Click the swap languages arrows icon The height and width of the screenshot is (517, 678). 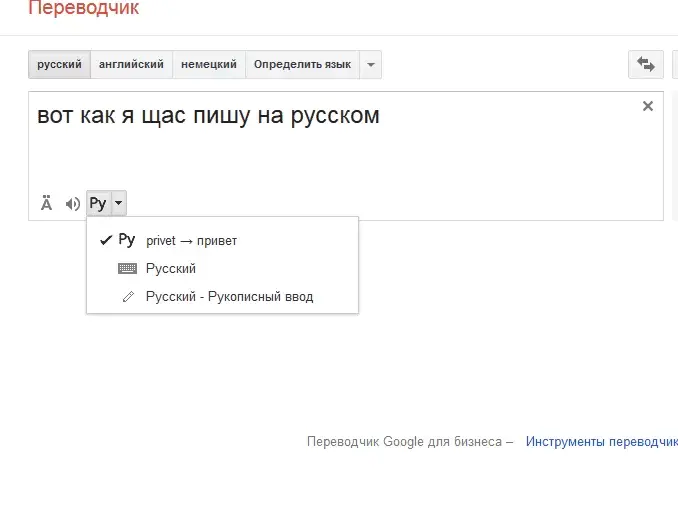pyautogui.click(x=646, y=64)
